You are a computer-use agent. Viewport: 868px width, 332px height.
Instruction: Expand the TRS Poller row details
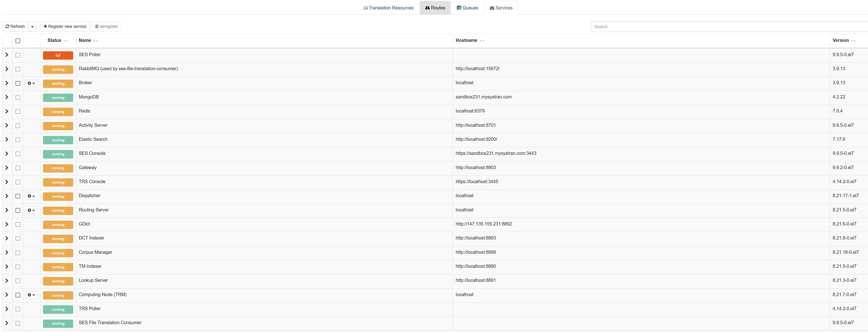[7, 309]
